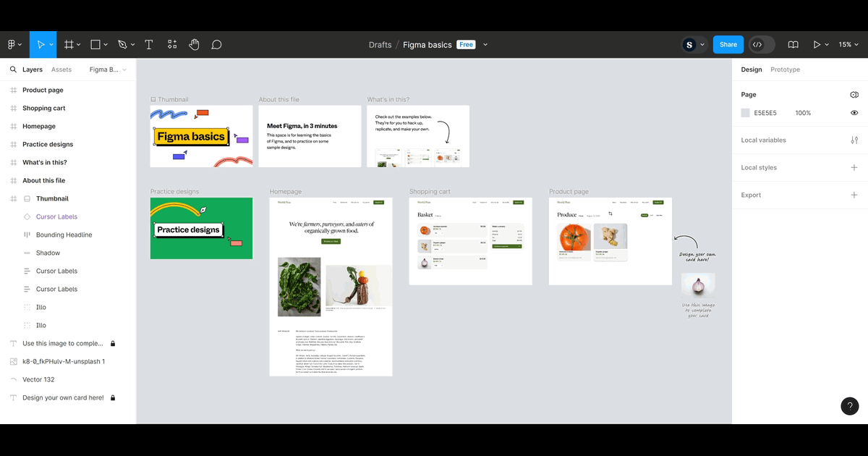868x456 pixels.
Task: Click the Shopping cart frame on canvas
Action: pos(470,241)
